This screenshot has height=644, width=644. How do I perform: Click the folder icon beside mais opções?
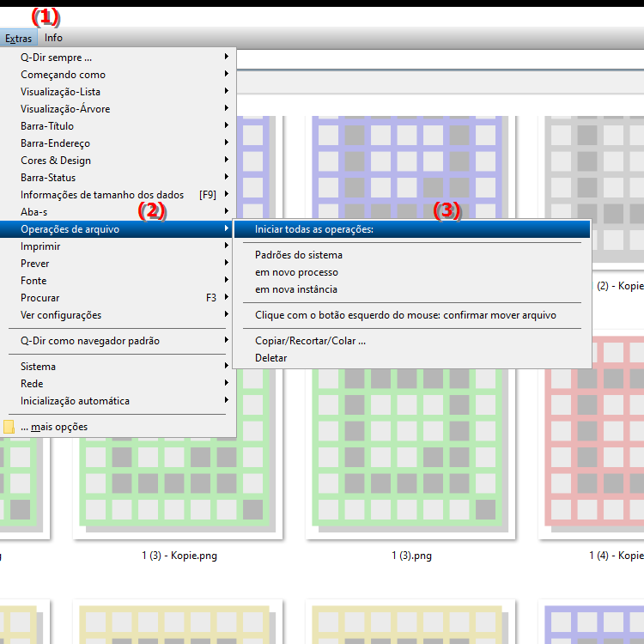click(9, 427)
